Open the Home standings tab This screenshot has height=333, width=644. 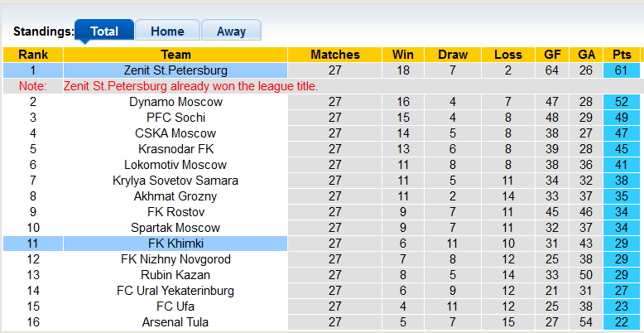click(167, 31)
